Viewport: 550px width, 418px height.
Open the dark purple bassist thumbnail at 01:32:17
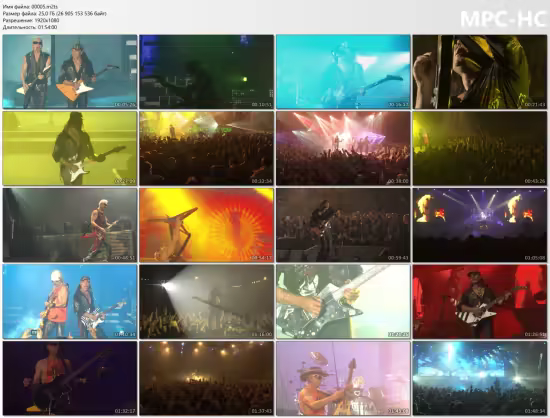(x=70, y=378)
